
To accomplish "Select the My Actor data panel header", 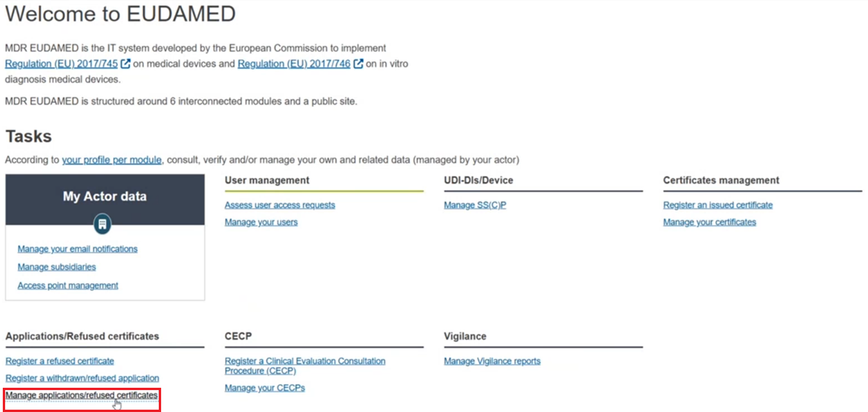I will point(105,197).
